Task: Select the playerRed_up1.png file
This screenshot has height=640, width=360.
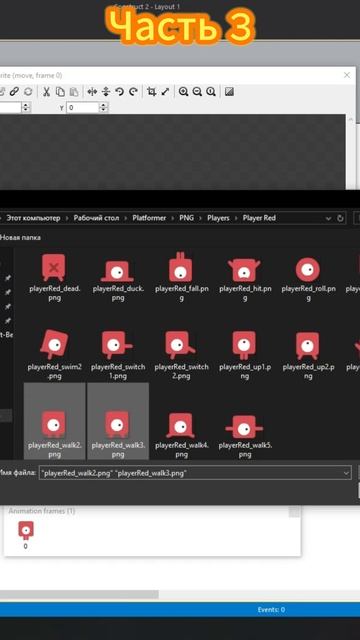Action: pyautogui.click(x=244, y=355)
